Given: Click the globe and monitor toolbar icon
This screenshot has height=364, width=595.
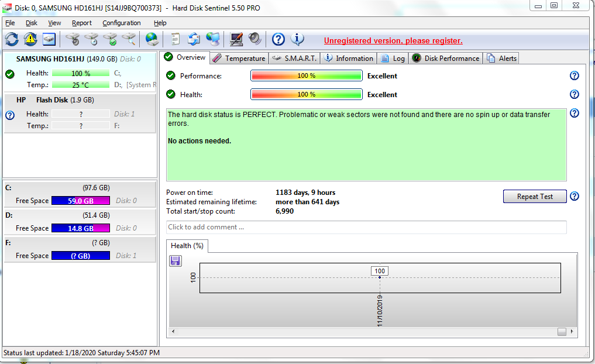Looking at the screenshot, I should (213, 39).
